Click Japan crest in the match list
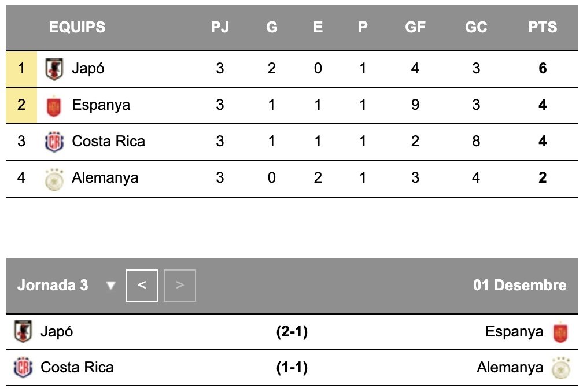583x392 pixels. click(23, 332)
